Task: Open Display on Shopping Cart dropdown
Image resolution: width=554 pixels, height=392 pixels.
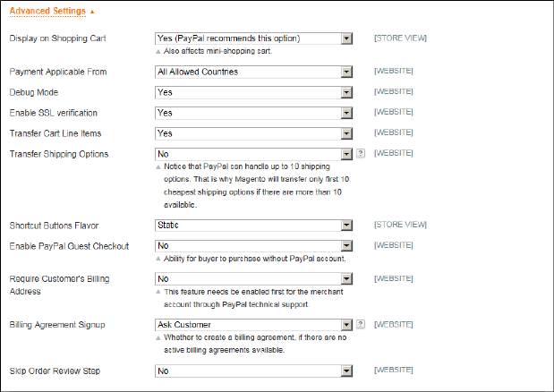Action: (x=253, y=38)
